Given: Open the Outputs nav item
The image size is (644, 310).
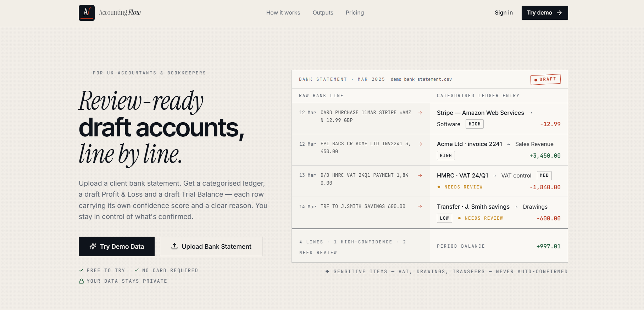Looking at the screenshot, I should click(x=323, y=13).
